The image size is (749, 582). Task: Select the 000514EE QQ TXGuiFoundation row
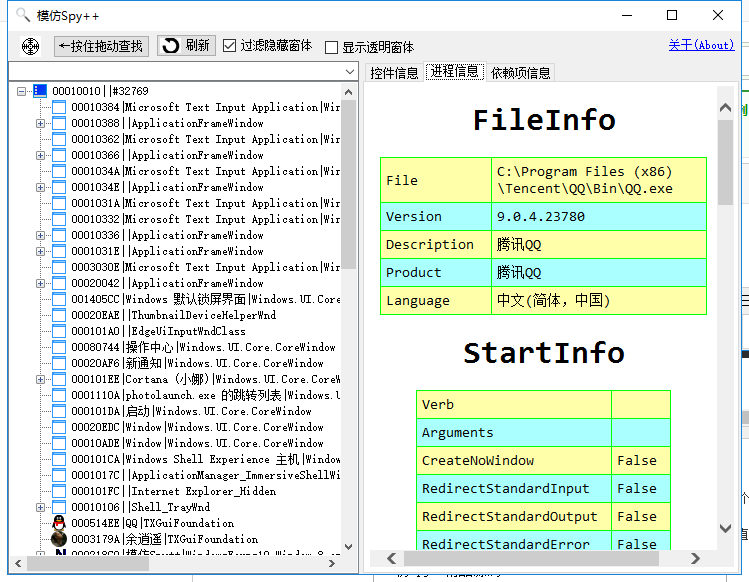click(x=153, y=523)
